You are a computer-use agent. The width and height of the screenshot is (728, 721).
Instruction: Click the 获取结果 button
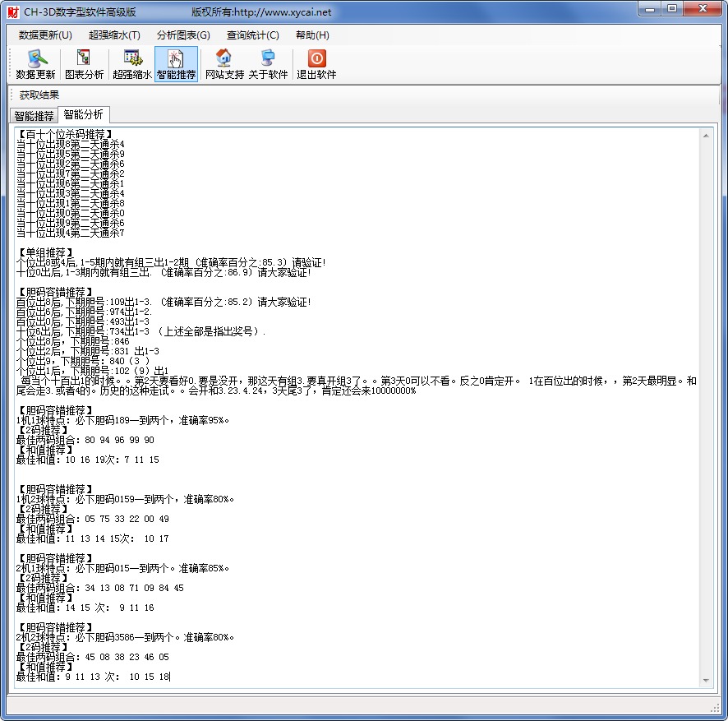39,95
